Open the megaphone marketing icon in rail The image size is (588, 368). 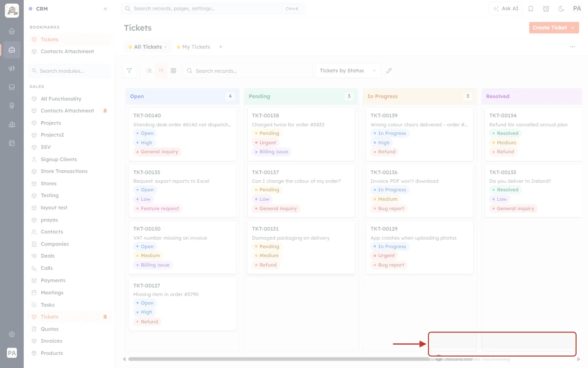[x=12, y=68]
